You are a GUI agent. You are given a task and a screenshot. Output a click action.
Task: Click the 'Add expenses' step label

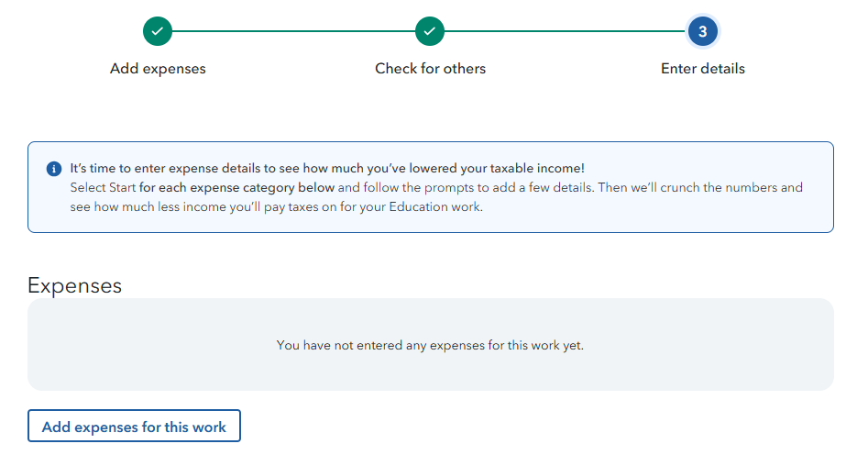click(158, 69)
